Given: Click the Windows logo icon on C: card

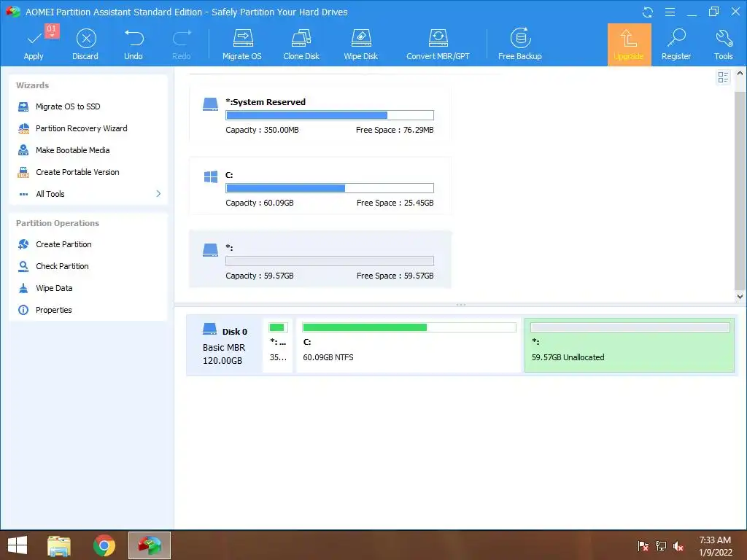Looking at the screenshot, I should pos(211,176).
